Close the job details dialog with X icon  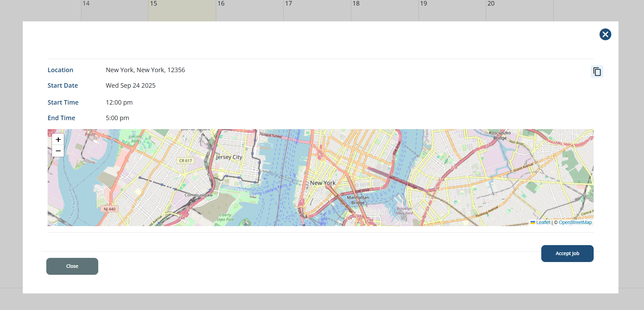coord(605,34)
